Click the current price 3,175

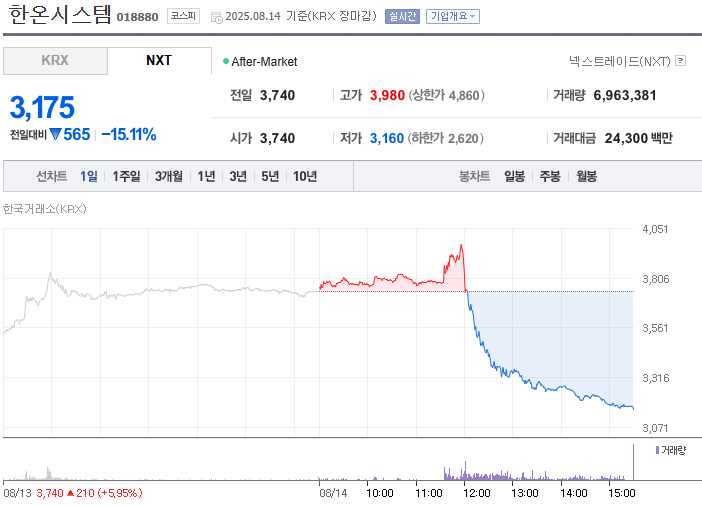[42, 107]
